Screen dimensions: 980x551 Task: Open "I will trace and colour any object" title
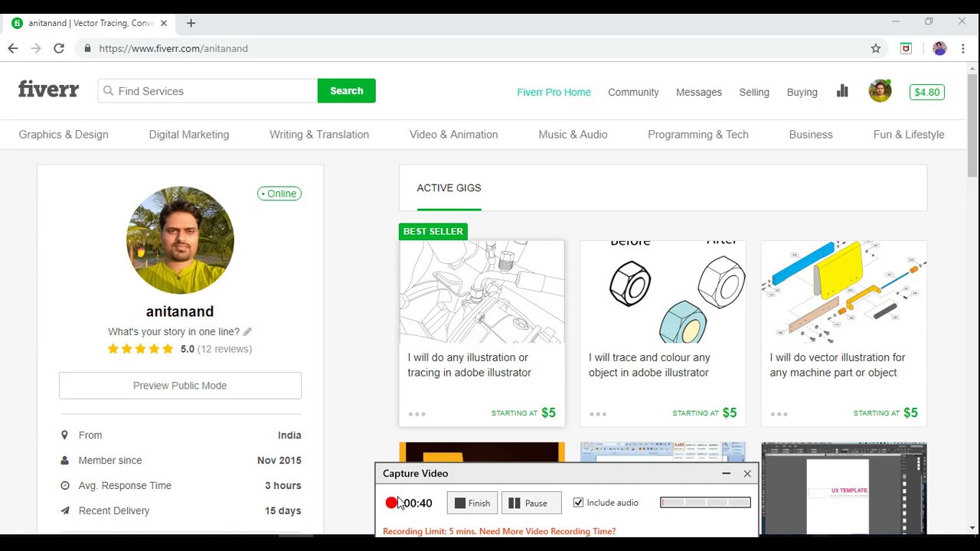[649, 365]
